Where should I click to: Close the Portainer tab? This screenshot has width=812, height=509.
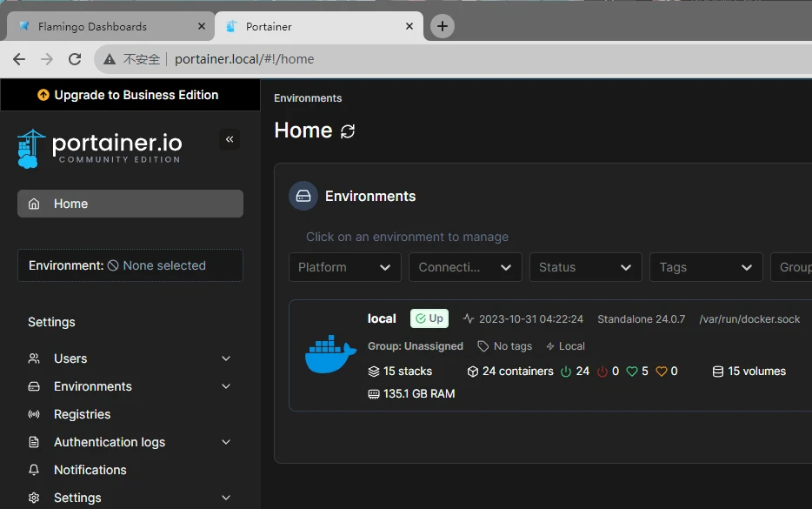(x=409, y=26)
